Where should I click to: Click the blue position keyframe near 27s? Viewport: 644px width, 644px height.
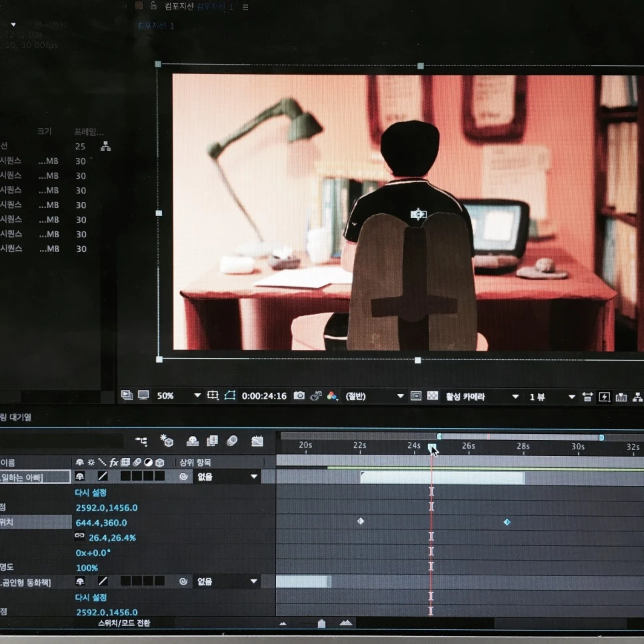[507, 522]
